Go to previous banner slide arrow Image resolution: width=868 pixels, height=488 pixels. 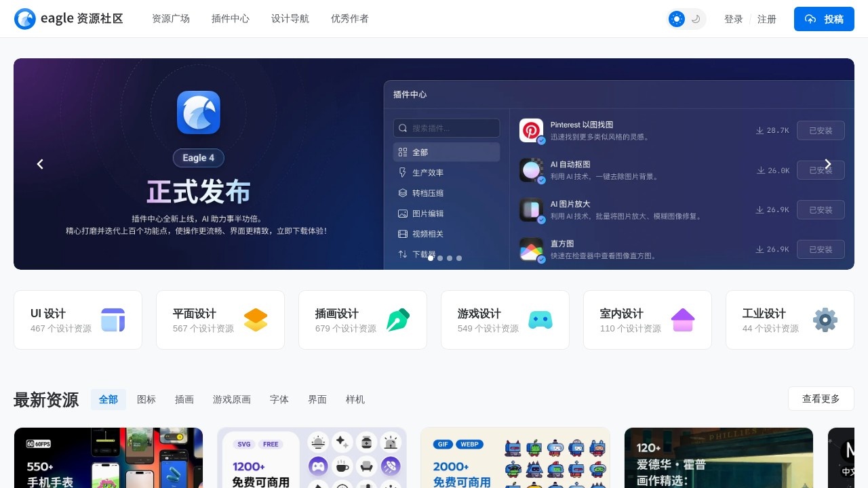click(40, 164)
